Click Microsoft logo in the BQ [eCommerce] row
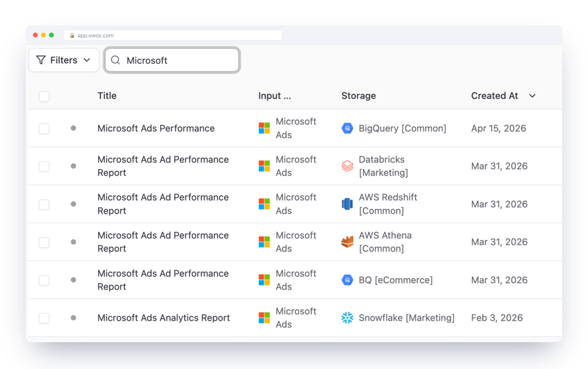The height and width of the screenshot is (369, 588). [x=264, y=280]
